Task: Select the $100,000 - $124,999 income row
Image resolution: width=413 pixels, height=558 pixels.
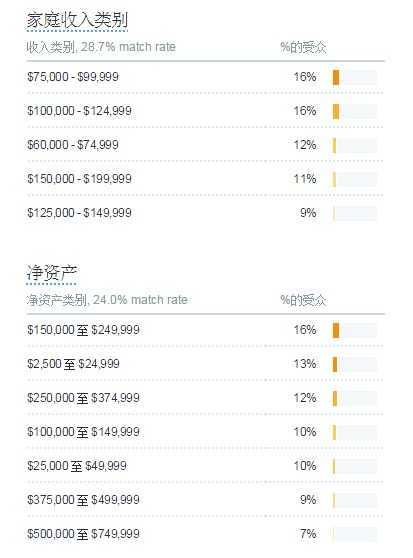Action: tap(206, 111)
